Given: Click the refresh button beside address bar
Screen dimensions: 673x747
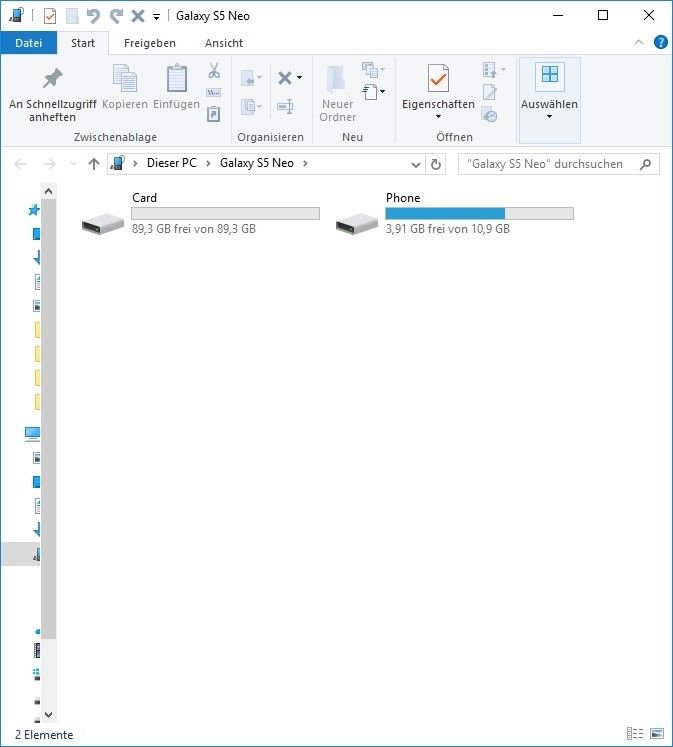Looking at the screenshot, I should coord(435,164).
